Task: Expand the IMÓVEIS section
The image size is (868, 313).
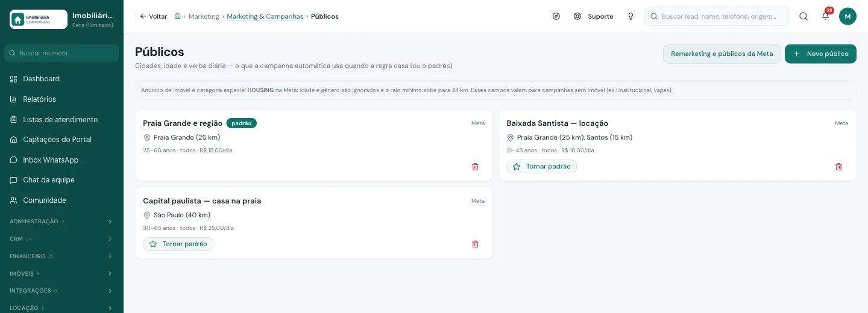Action: 61,273
